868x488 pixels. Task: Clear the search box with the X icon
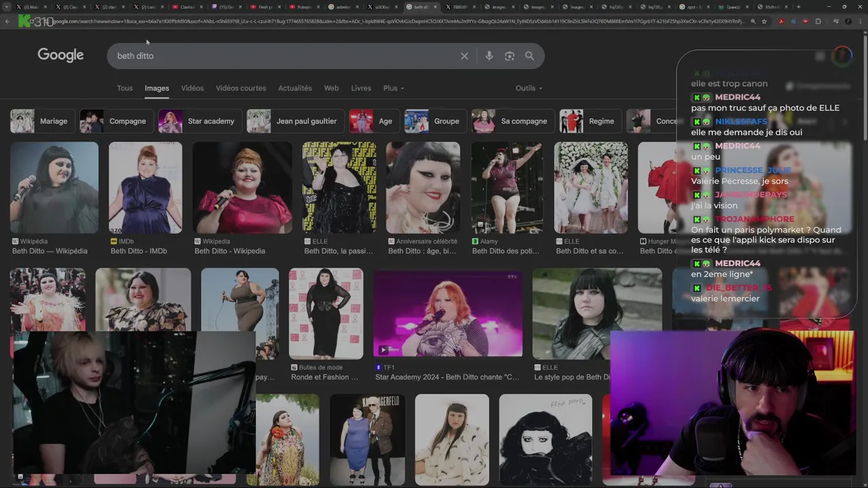[x=465, y=56]
